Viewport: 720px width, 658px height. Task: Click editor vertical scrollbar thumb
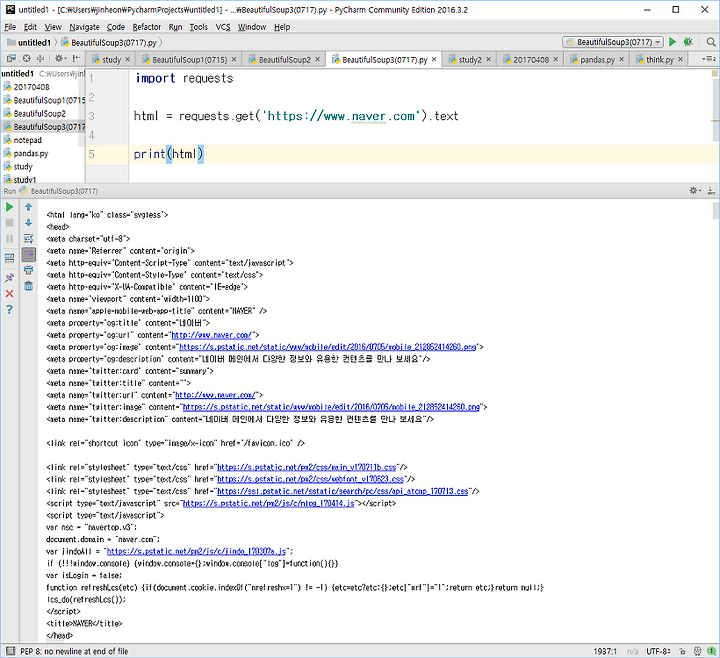point(715,108)
